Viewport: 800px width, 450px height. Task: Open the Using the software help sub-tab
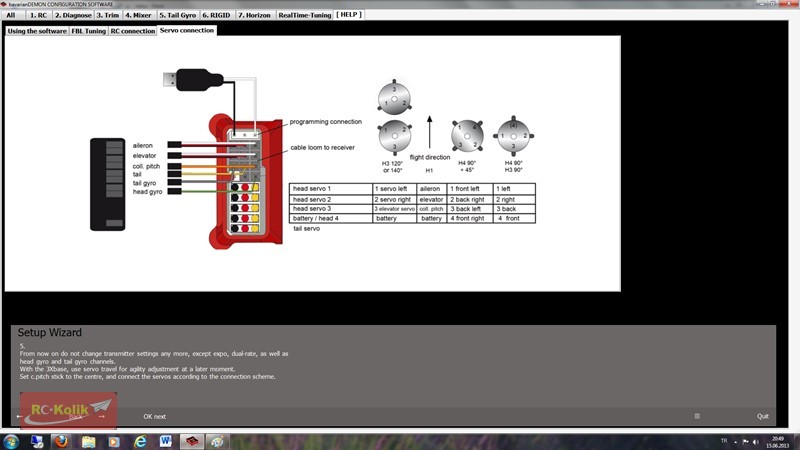(x=37, y=31)
